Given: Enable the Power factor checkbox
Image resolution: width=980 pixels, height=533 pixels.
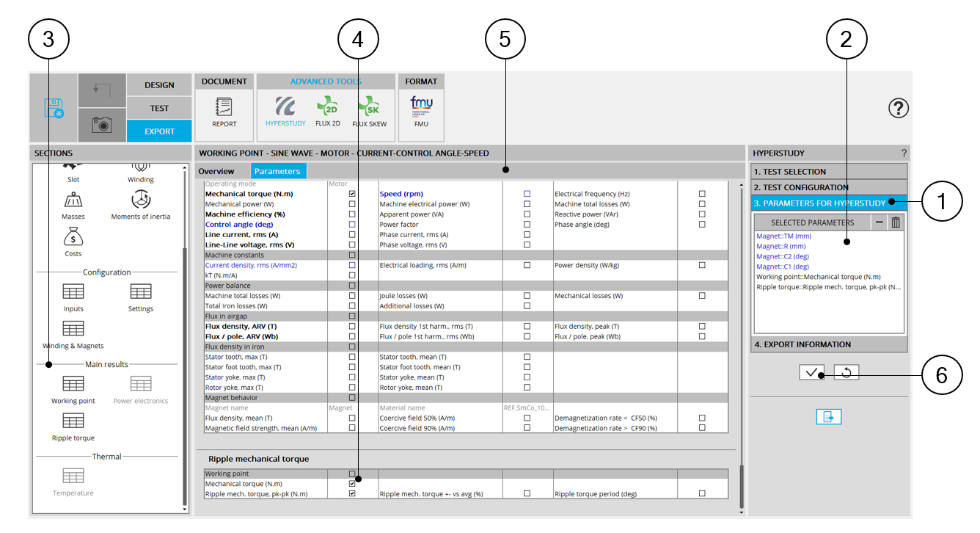Looking at the screenshot, I should coord(527,225).
